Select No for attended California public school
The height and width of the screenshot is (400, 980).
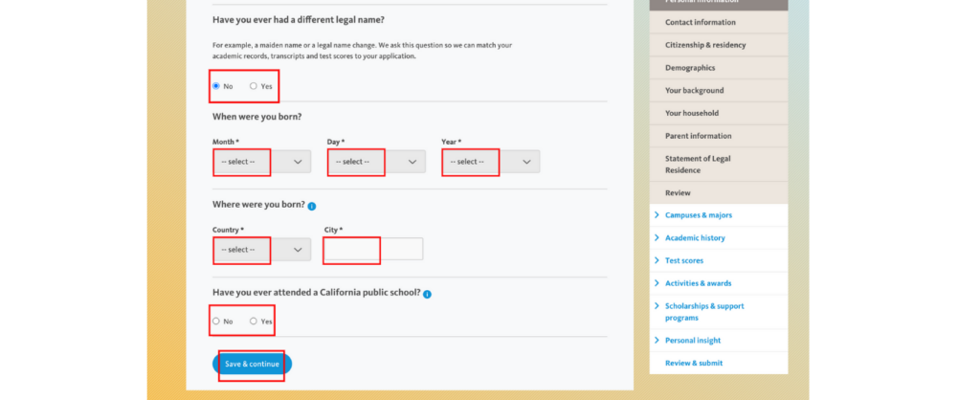pyautogui.click(x=216, y=322)
